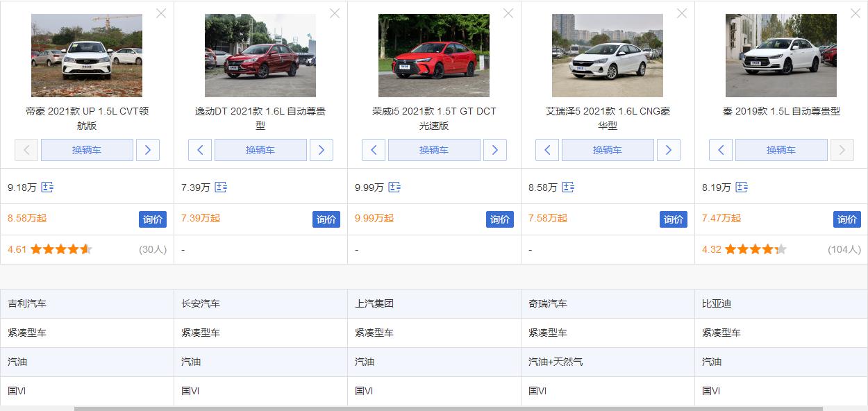
Task: Click 询价 for the 艾瑞泽5
Action: (x=673, y=219)
